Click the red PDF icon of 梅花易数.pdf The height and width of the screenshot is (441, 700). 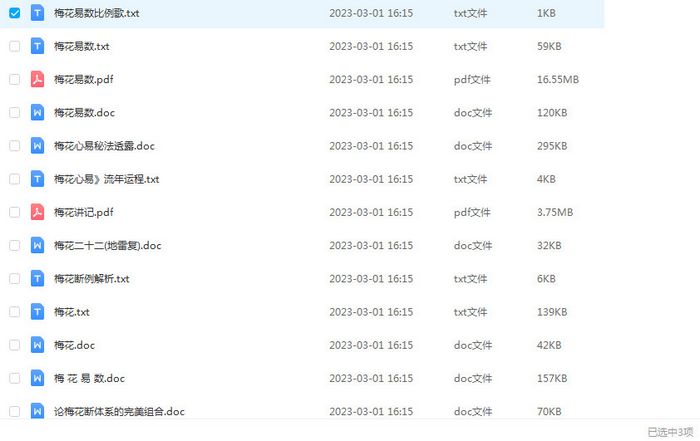tap(38, 79)
